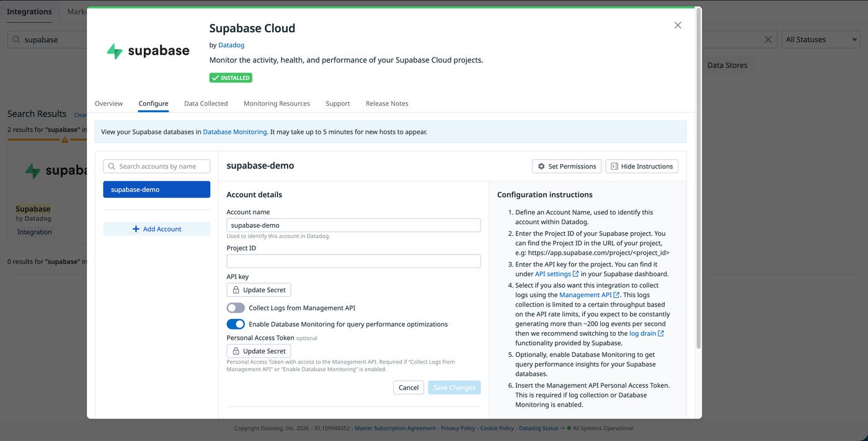Click the plus icon on Add Account
This screenshot has width=868, height=441.
coord(136,229)
